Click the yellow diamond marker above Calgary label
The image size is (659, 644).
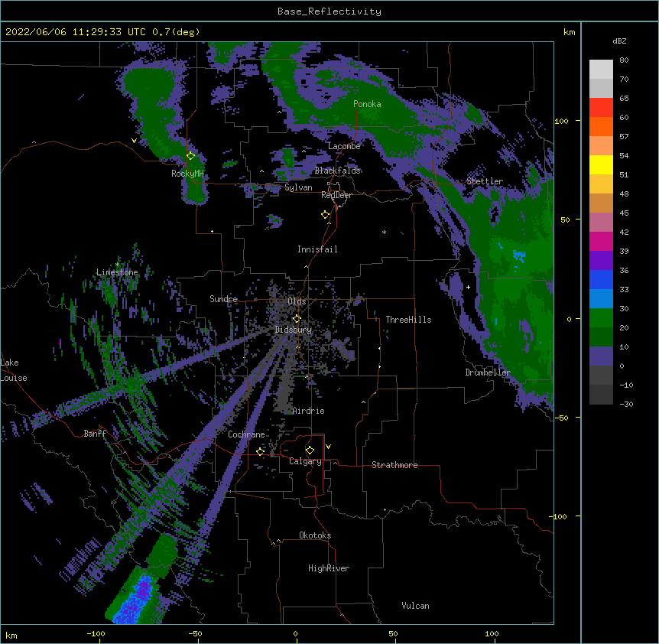pyautogui.click(x=310, y=450)
